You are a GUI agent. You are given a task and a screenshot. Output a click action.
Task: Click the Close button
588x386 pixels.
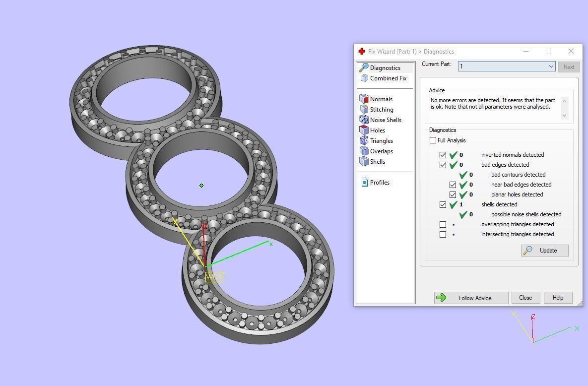point(525,298)
